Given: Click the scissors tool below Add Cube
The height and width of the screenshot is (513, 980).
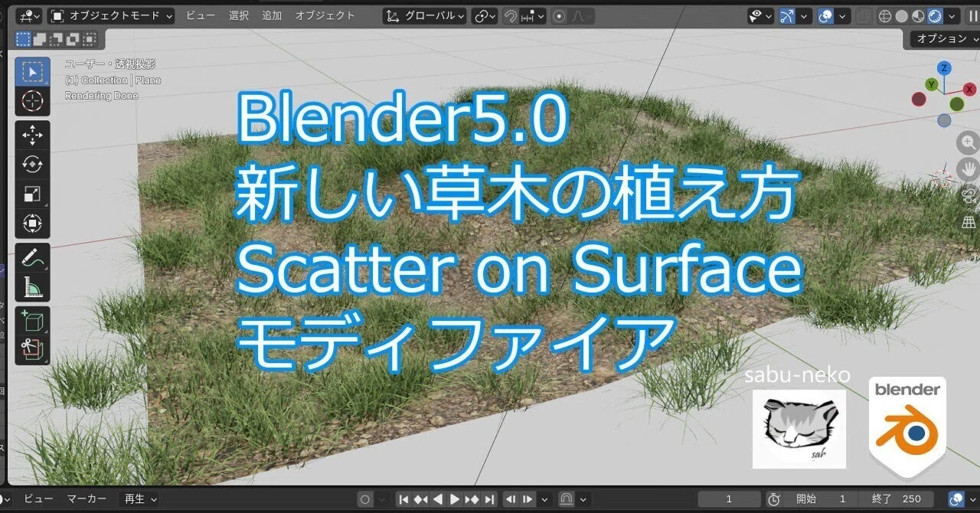Looking at the screenshot, I should pyautogui.click(x=32, y=351).
